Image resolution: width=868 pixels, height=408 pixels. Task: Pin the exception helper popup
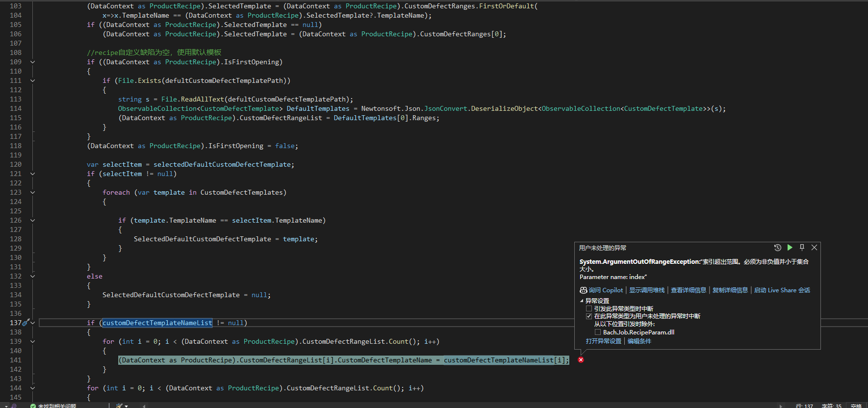click(802, 248)
